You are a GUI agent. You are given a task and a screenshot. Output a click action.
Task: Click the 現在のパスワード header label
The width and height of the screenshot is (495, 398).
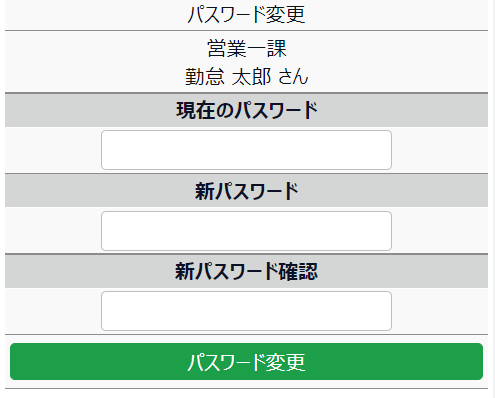pos(247,110)
